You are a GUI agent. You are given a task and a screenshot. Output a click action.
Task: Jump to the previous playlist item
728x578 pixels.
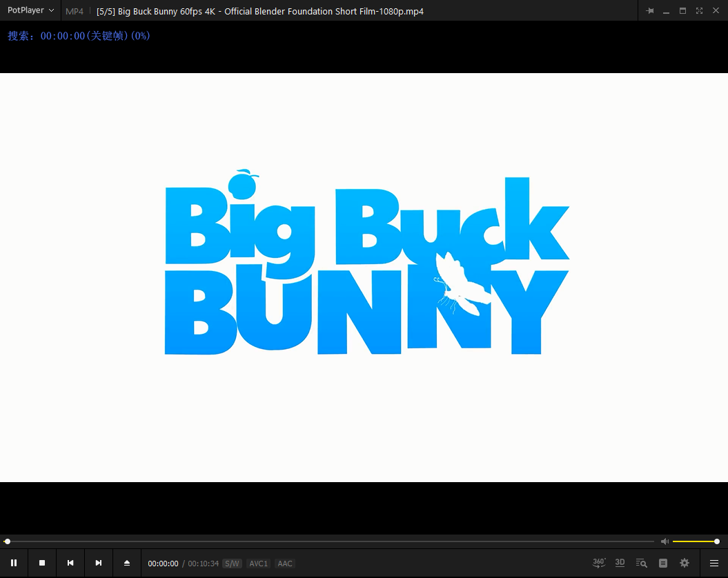(70, 563)
